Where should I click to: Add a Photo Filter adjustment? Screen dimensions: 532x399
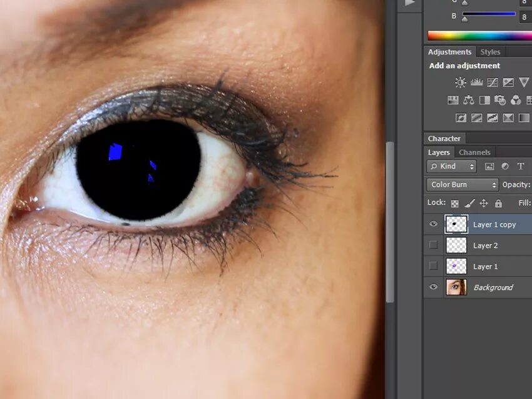pos(500,100)
